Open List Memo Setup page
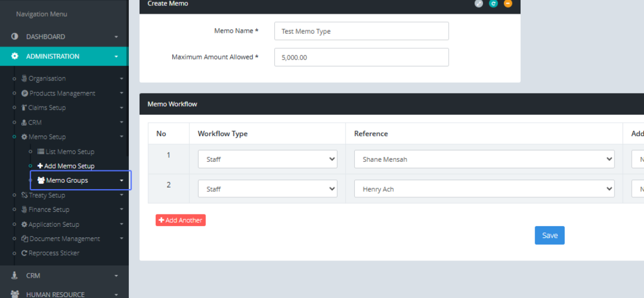 (x=70, y=152)
